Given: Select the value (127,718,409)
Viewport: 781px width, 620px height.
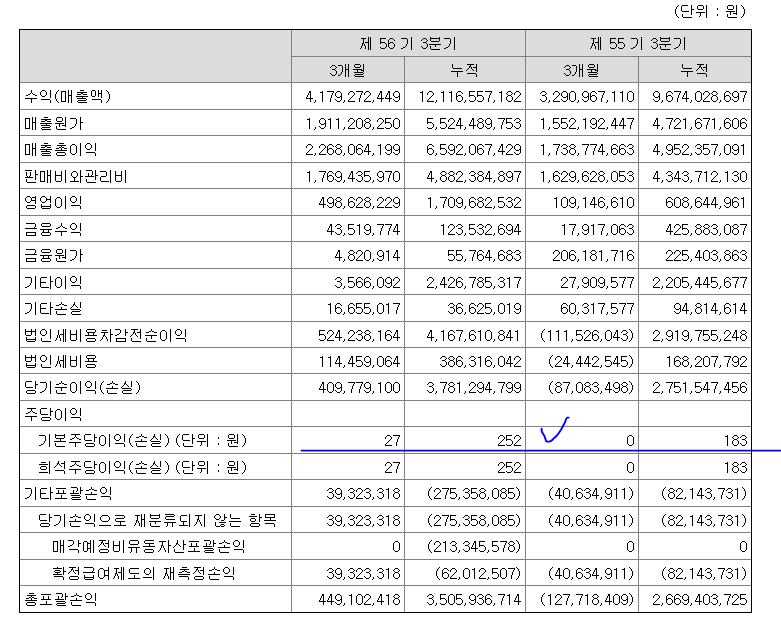Looking at the screenshot, I should (x=587, y=600).
